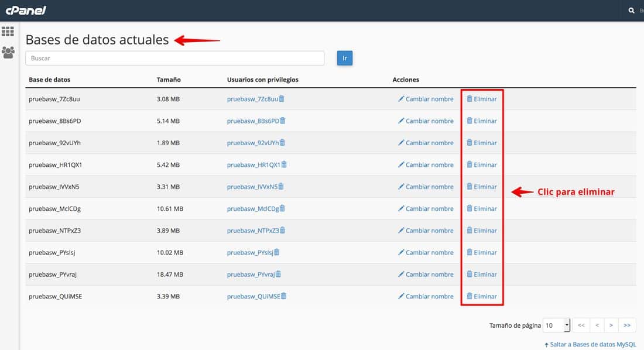Delete database pruebasw_PYsIsj with Eliminar

(482, 252)
